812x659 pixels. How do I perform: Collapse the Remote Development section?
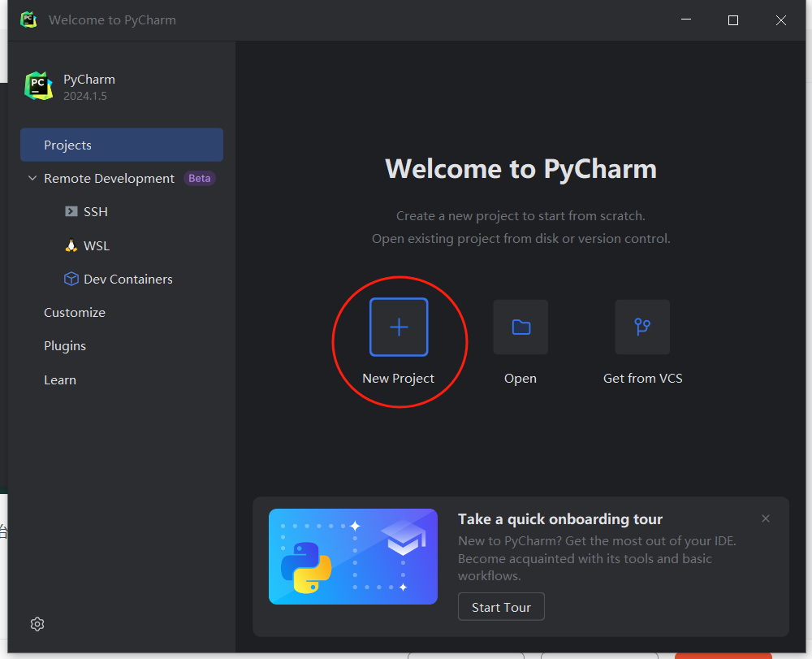32,178
